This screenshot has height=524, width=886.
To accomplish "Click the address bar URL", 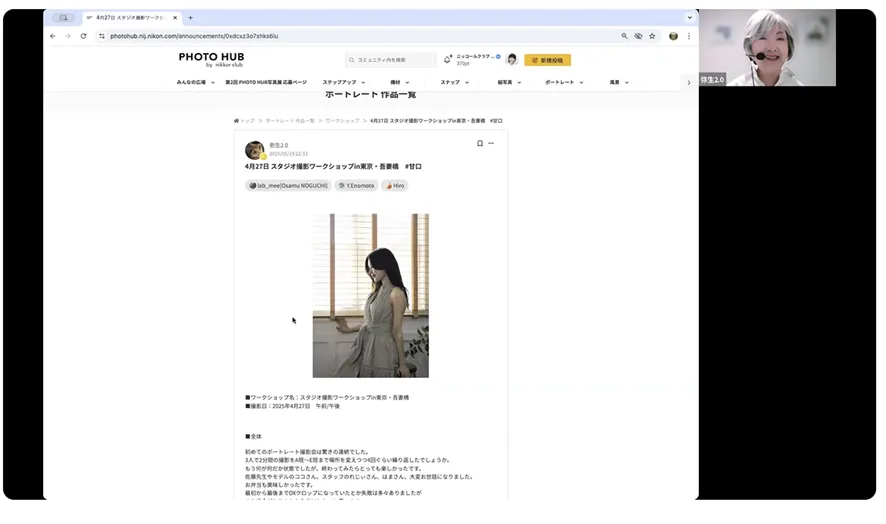I will (x=194, y=36).
